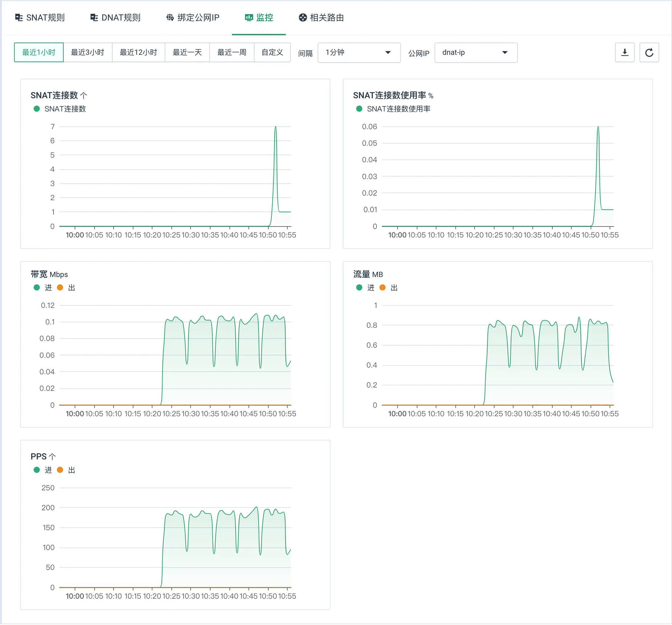Click the refresh charts icon

(649, 52)
